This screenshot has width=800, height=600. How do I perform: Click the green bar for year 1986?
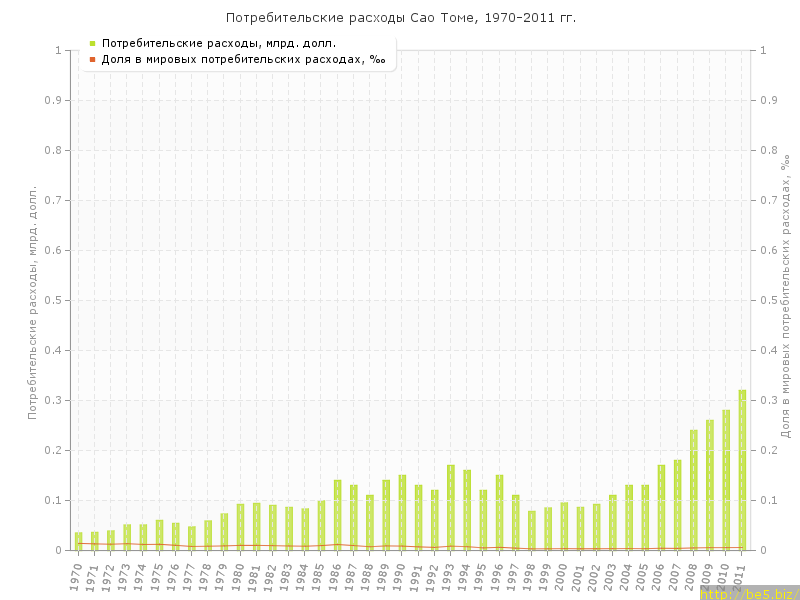pos(337,515)
